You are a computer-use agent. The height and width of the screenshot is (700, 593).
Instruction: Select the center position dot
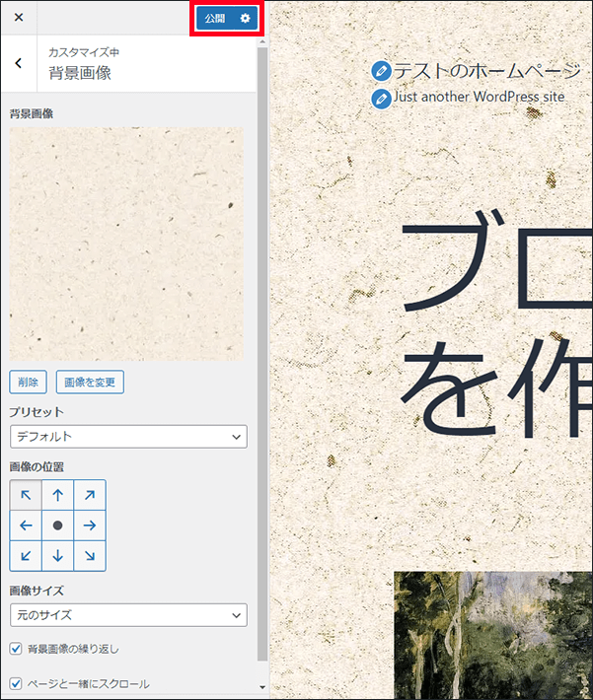57,525
